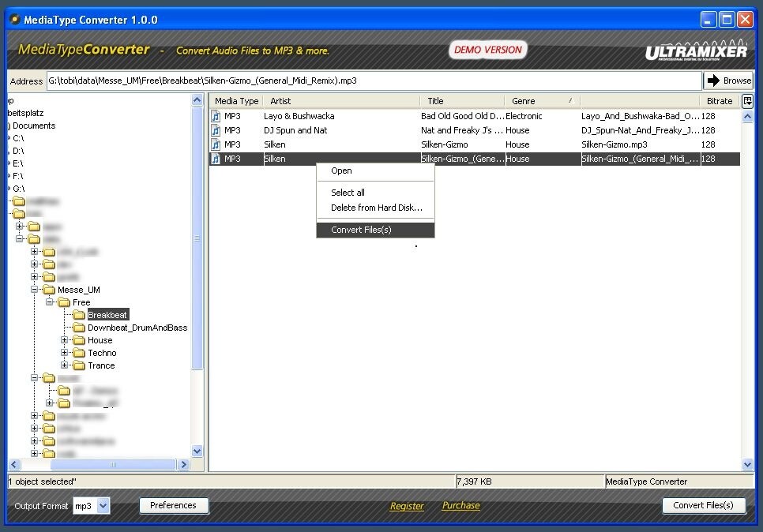Click the MP3 note icon on the selected Silken row
Screen dimensions: 763x532
coord(216,158)
